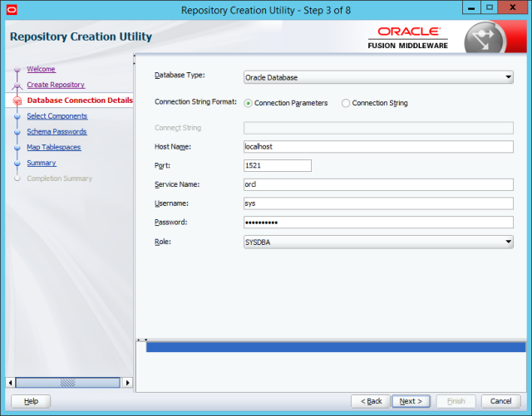Click the Select Components step node bullet
Image resolution: width=532 pixels, height=416 pixels.
(17, 116)
